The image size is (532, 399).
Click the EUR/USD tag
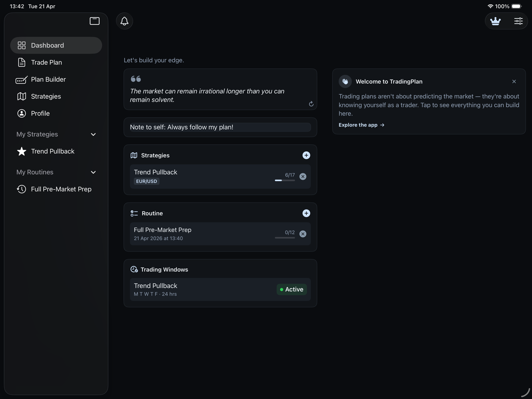[x=147, y=181]
